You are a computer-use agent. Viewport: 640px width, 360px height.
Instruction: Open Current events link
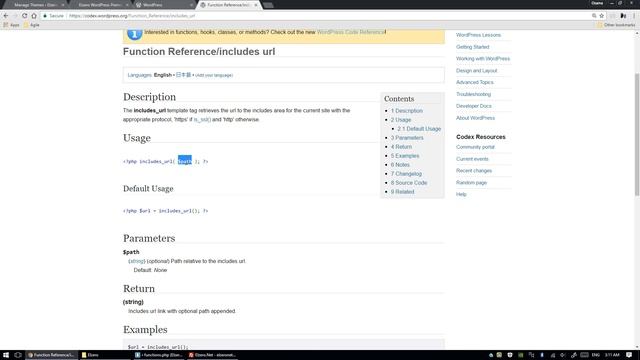pyautogui.click(x=472, y=159)
